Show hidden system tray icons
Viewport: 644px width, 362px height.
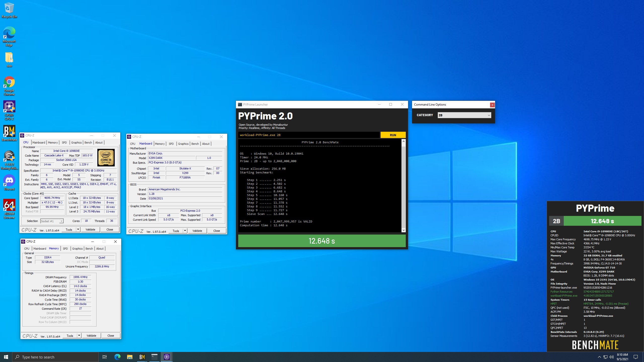click(599, 357)
